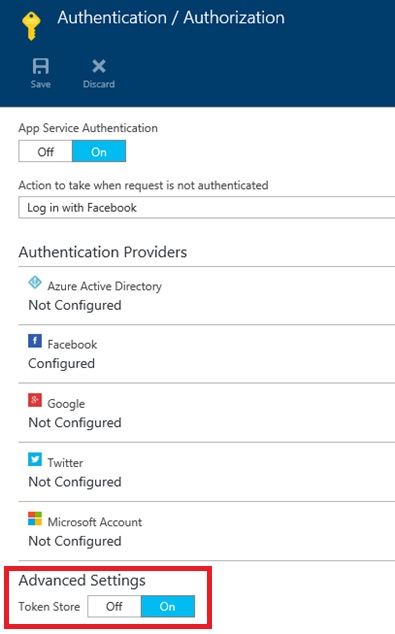395x634 pixels.
Task: Click the Save disk icon
Action: [x=40, y=66]
